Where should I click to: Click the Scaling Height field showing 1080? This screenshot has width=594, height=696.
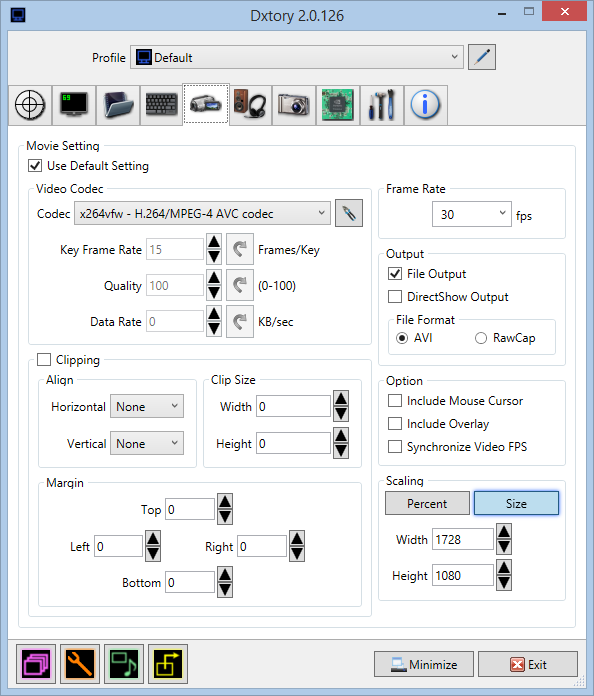[463, 575]
